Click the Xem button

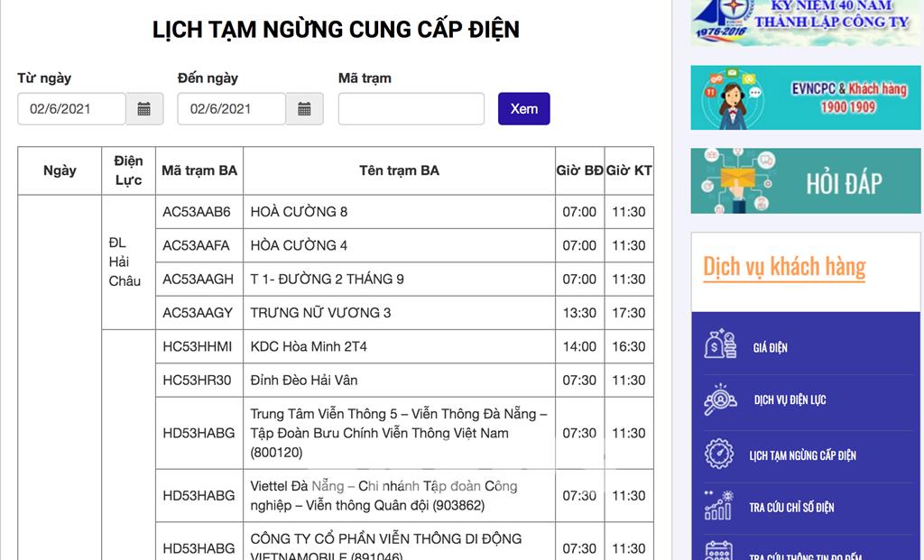pyautogui.click(x=524, y=109)
